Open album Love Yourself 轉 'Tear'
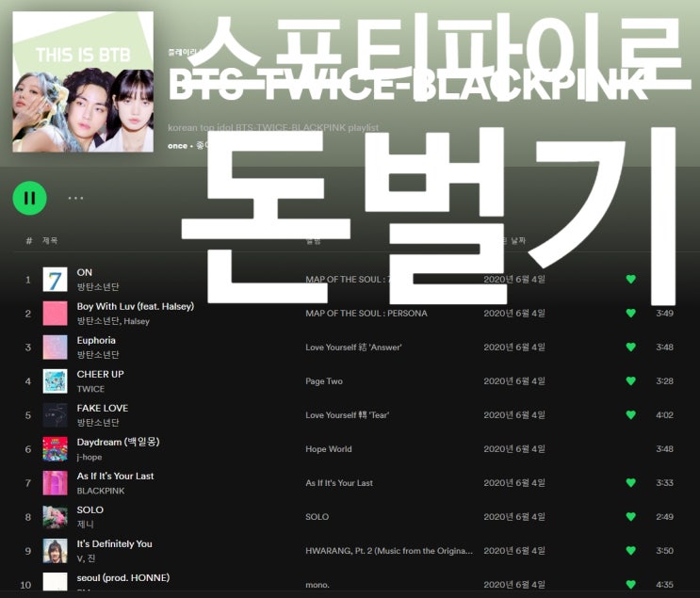This screenshot has width=700, height=598. click(348, 415)
